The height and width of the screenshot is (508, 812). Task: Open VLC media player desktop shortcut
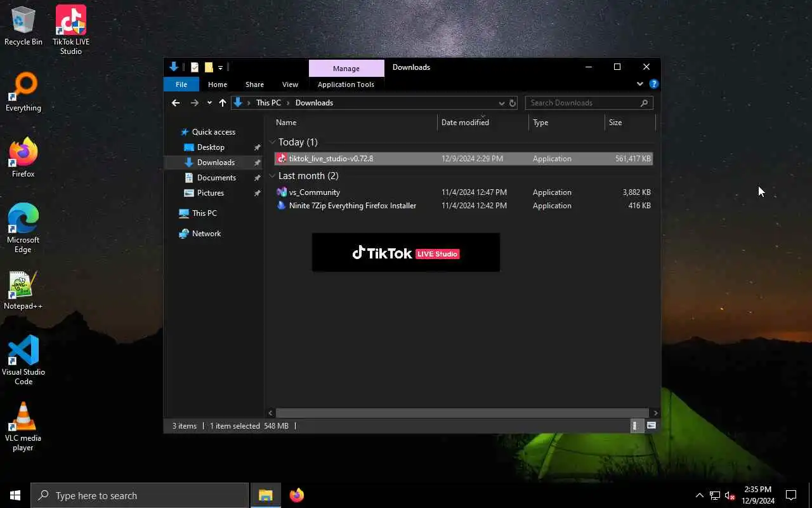23,427
